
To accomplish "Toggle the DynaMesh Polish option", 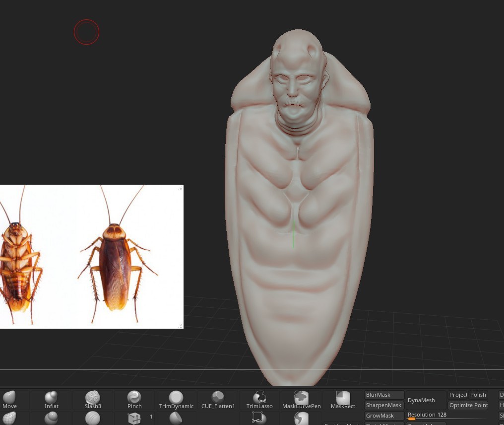I will pos(478,395).
